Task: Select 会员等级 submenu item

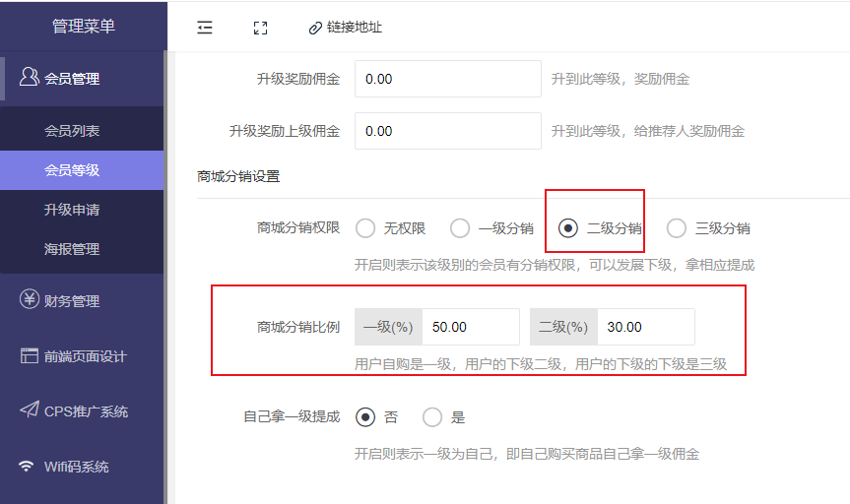Action: [x=82, y=170]
